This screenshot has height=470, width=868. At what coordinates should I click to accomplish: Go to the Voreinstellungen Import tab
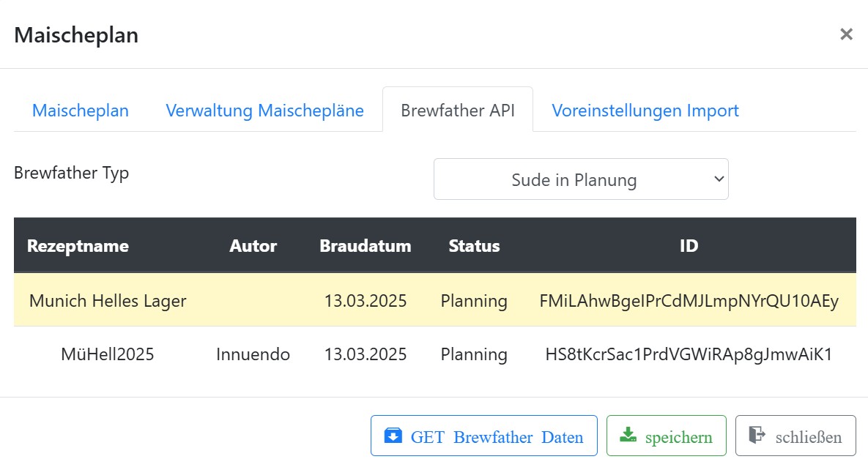tap(645, 111)
